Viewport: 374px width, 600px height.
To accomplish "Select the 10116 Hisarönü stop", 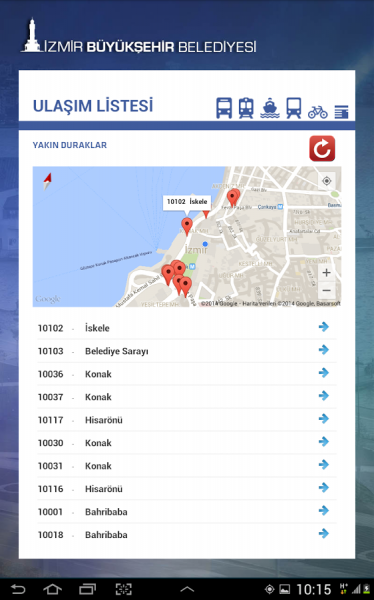I will tap(187, 489).
